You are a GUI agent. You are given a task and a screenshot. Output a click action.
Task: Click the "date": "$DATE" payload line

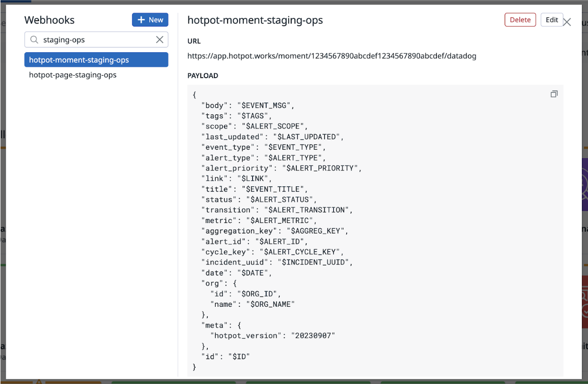click(237, 273)
